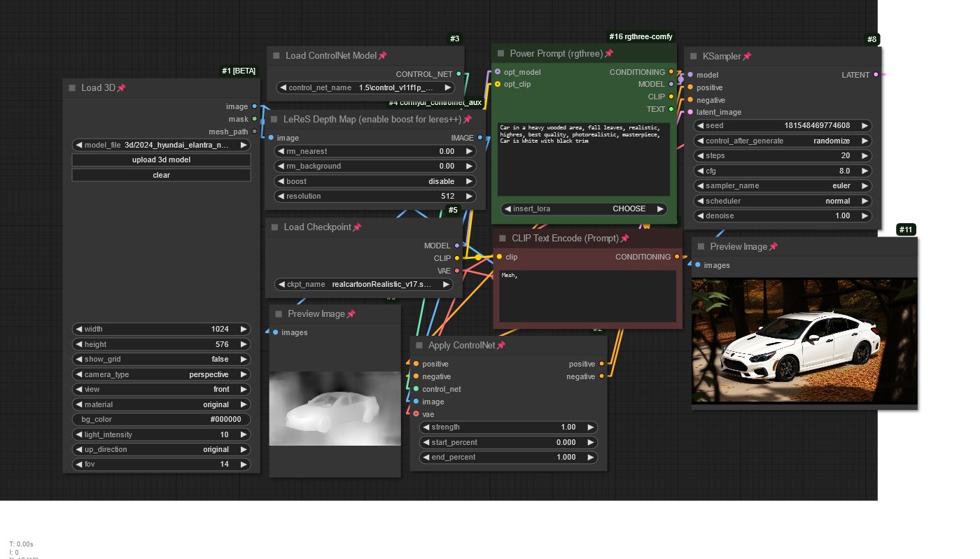The height and width of the screenshot is (559, 980).
Task: Click the rm_background value field
Action: [375, 167]
